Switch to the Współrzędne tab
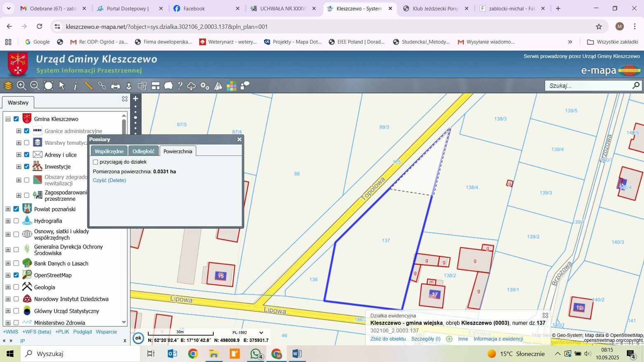 (109, 151)
